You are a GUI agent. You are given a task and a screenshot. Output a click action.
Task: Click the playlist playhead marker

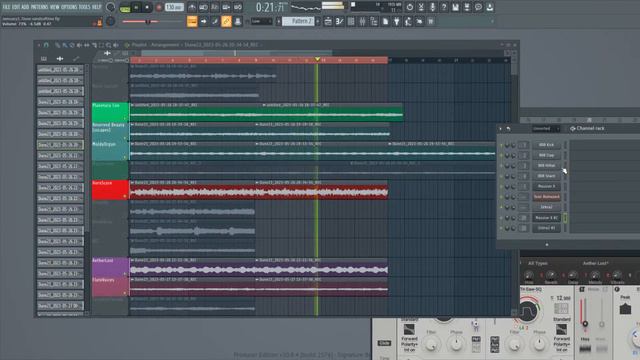pyautogui.click(x=317, y=60)
